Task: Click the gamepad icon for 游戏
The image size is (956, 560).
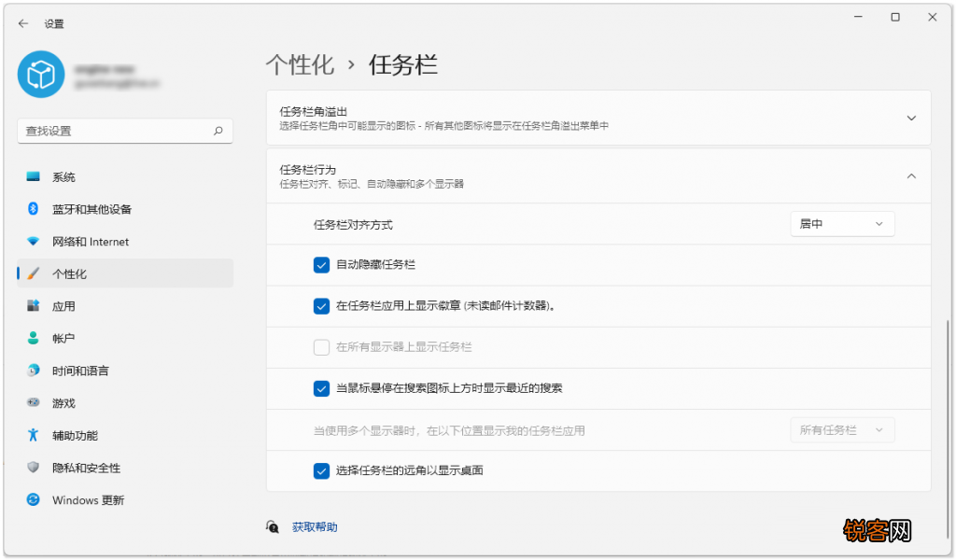Action: pos(33,403)
